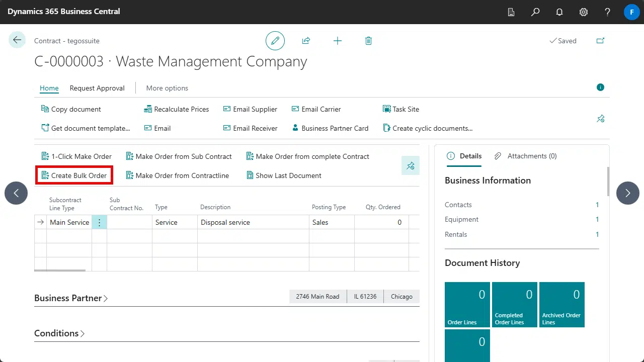Pin the promoted actions with the pin toggle

coord(600,119)
